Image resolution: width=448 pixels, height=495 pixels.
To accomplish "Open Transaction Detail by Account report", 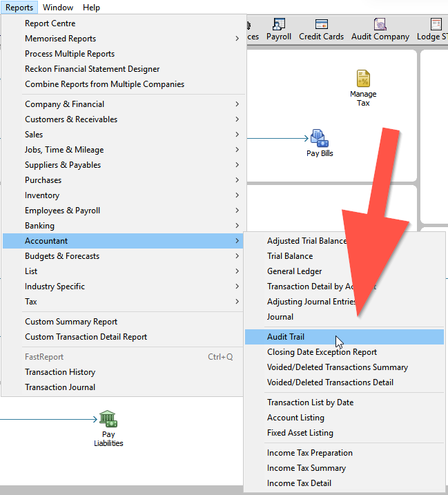I will click(x=344, y=287).
